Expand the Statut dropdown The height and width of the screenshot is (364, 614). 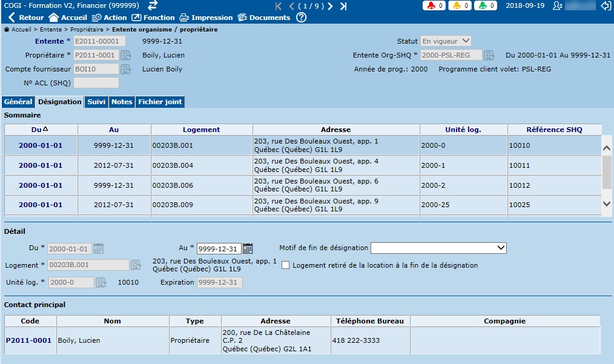pos(446,41)
